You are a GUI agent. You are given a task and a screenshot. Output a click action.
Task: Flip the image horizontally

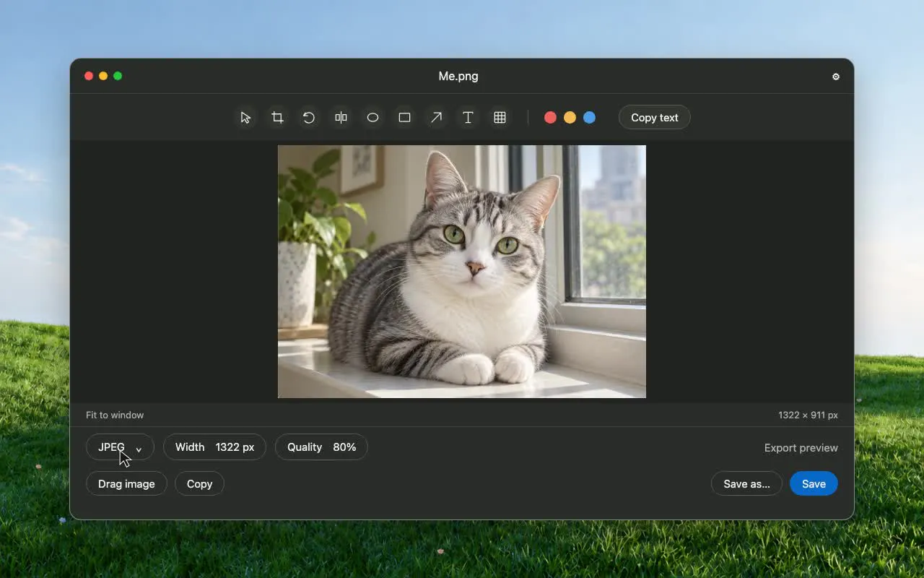(341, 118)
